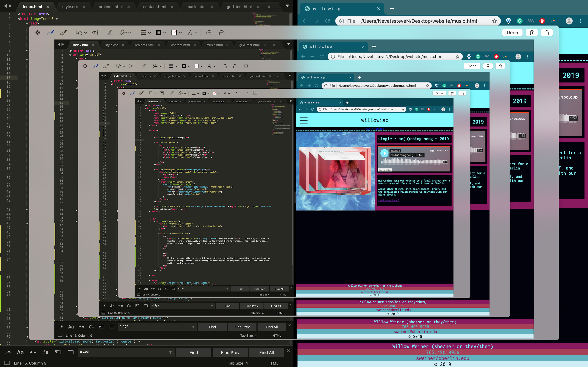
Task: Click the Share icon next to Done
Action: (547, 32)
